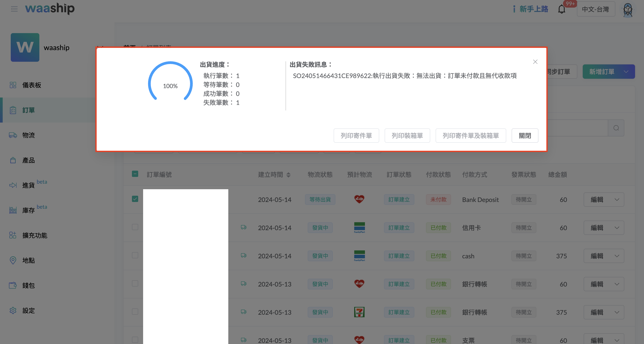Screen dimensions: 644x344
Task: Expand 編輯 dropdown arrow on first row
Action: pos(617,200)
